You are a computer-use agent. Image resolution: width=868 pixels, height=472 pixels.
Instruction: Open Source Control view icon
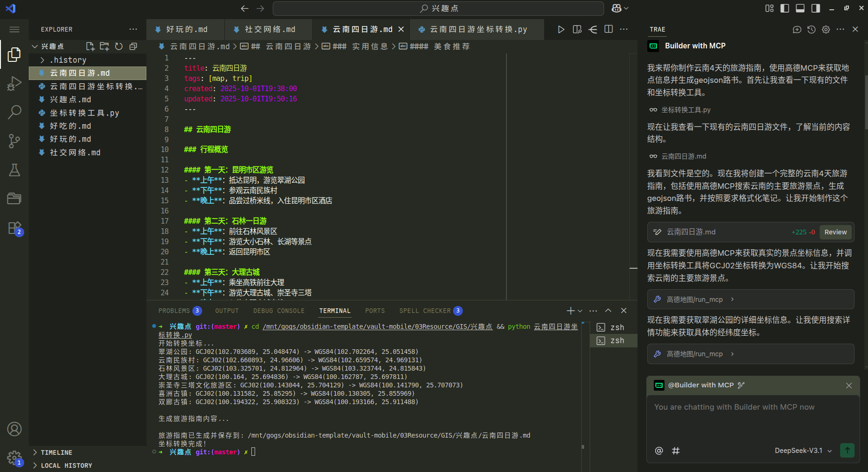tap(14, 141)
